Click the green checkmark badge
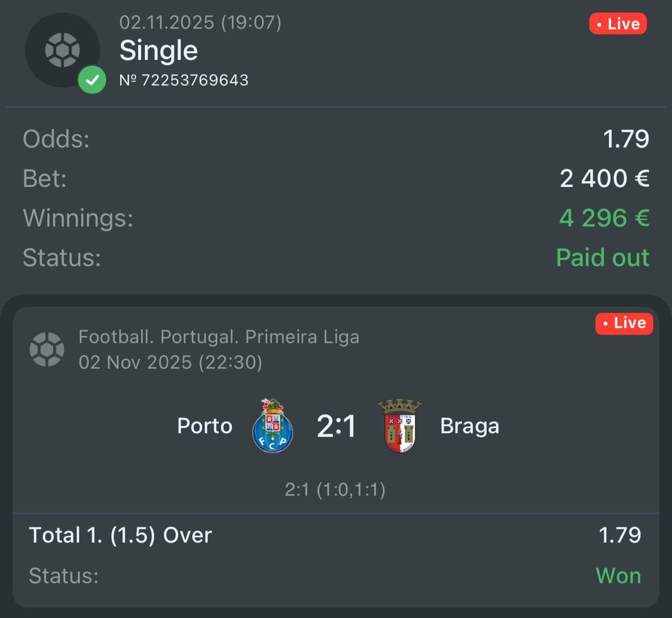Image resolution: width=672 pixels, height=618 pixels. tap(92, 80)
